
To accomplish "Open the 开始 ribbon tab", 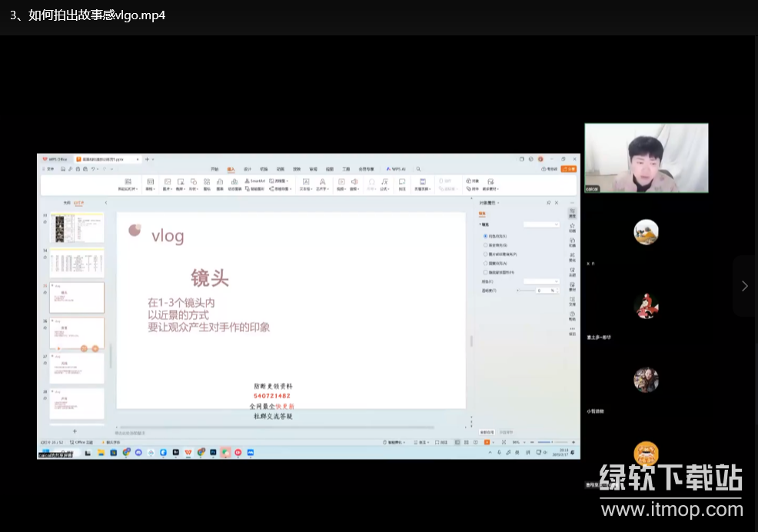I will (214, 168).
